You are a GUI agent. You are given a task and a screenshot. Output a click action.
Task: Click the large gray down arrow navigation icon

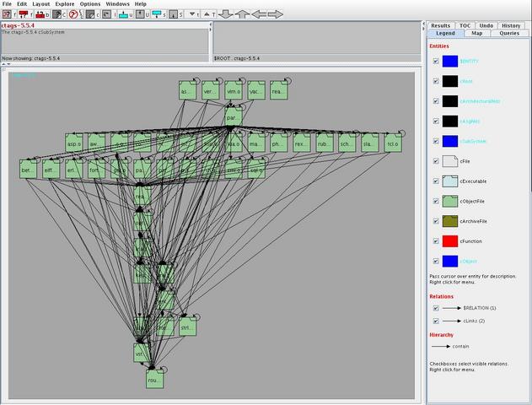(x=226, y=14)
